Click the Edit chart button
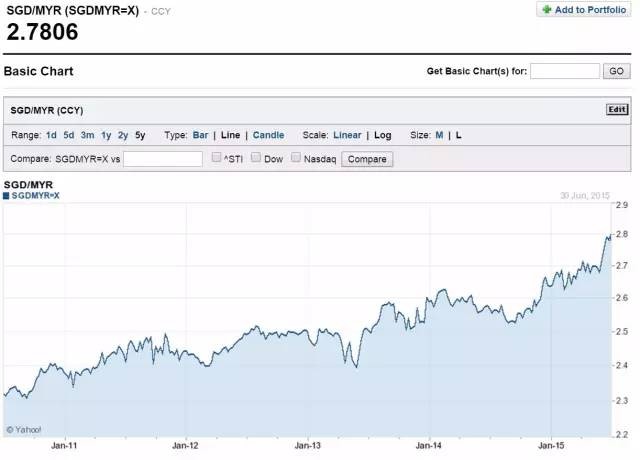This screenshot has height=460, width=640. (617, 109)
